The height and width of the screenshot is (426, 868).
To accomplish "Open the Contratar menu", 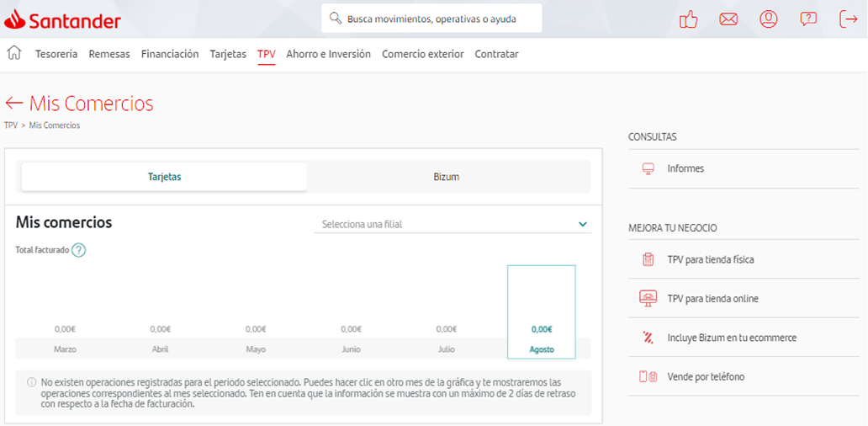I will (x=496, y=54).
